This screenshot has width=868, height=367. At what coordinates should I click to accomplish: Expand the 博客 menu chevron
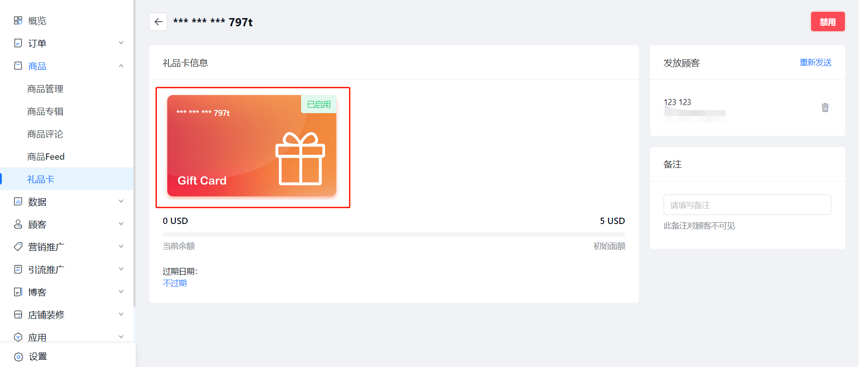(121, 292)
